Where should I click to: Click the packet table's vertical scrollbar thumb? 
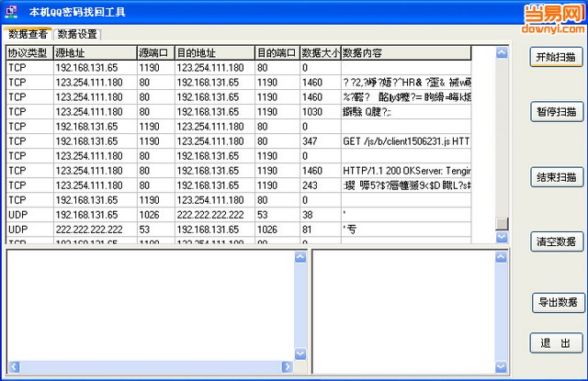point(502,223)
